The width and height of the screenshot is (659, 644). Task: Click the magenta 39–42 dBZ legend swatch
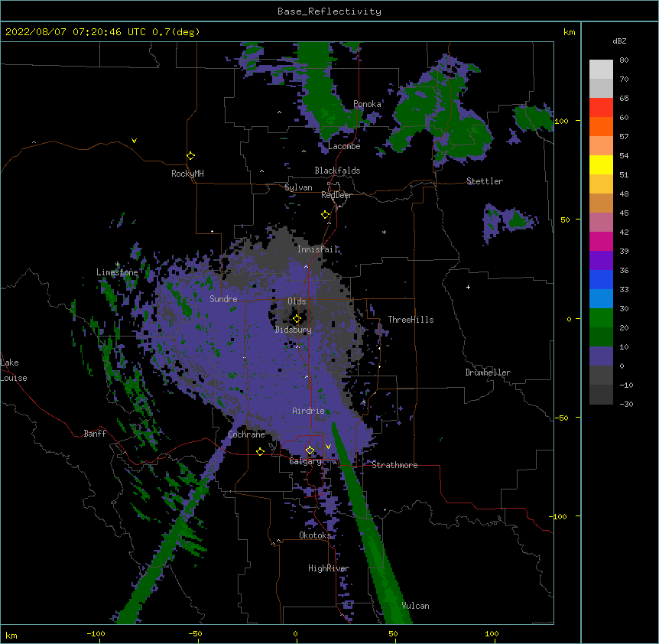coord(601,241)
